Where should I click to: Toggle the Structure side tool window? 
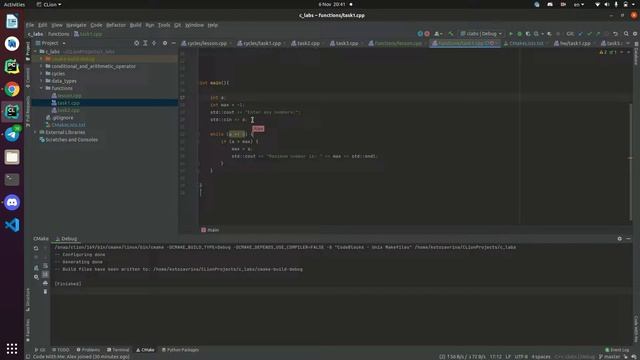[x=28, y=300]
